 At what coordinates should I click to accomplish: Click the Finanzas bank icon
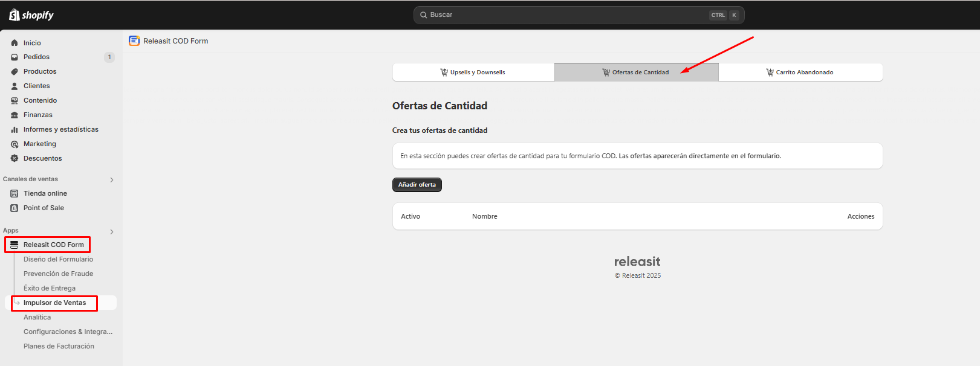coord(15,115)
